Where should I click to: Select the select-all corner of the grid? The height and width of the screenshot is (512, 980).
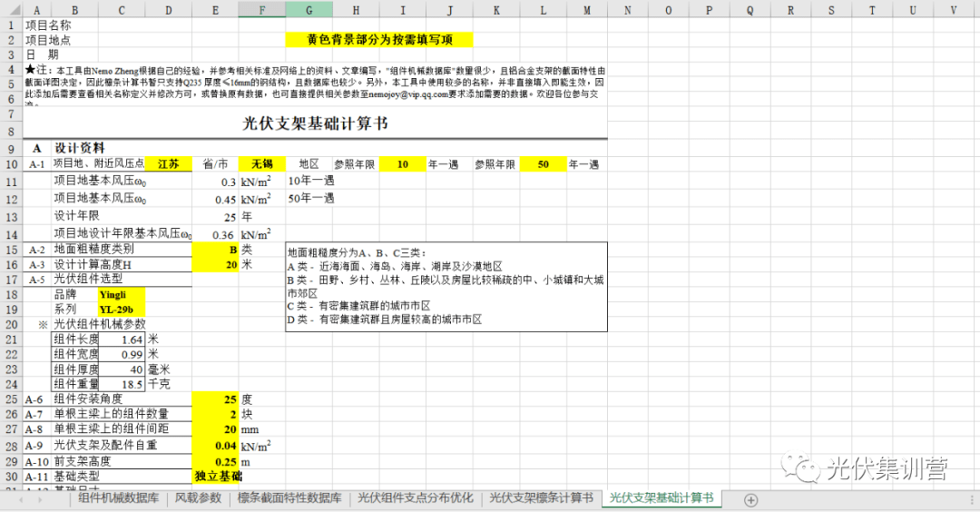click(11, 9)
